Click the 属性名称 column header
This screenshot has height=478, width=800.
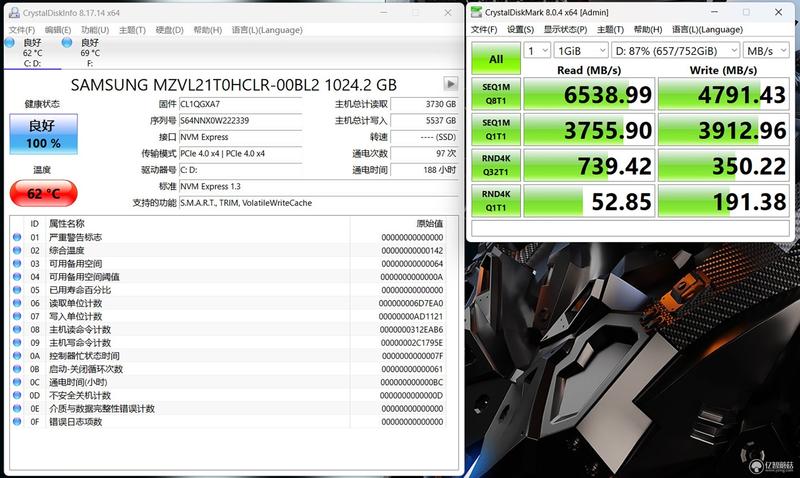click(x=66, y=223)
